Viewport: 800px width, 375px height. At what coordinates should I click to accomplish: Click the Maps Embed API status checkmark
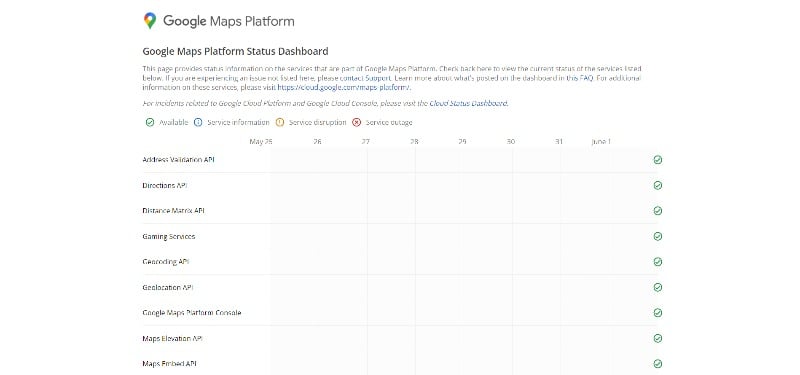(x=658, y=364)
